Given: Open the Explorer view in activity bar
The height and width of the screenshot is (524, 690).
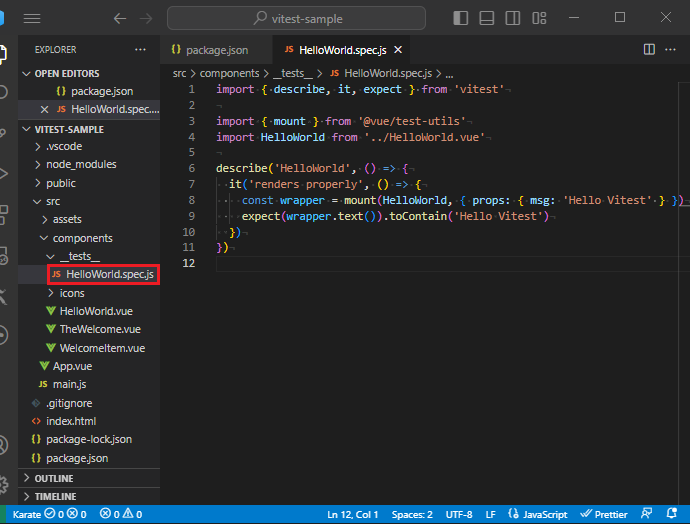Looking at the screenshot, I should [x=4, y=54].
